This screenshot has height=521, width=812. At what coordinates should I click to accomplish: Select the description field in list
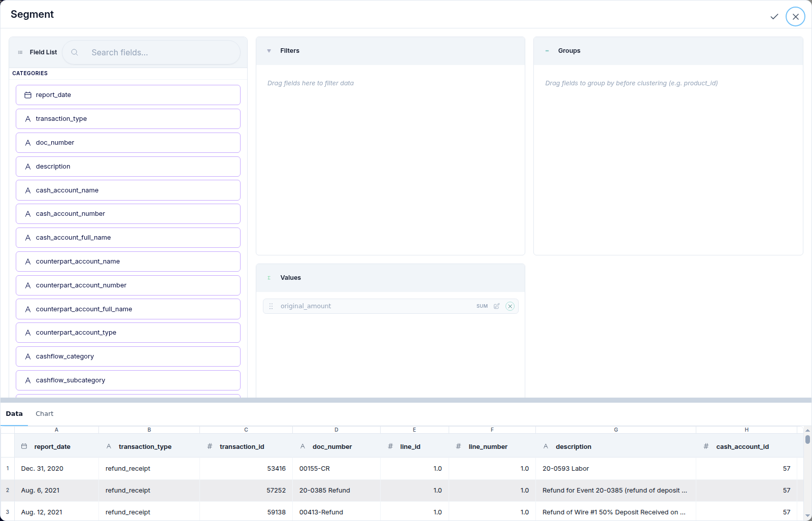128,167
